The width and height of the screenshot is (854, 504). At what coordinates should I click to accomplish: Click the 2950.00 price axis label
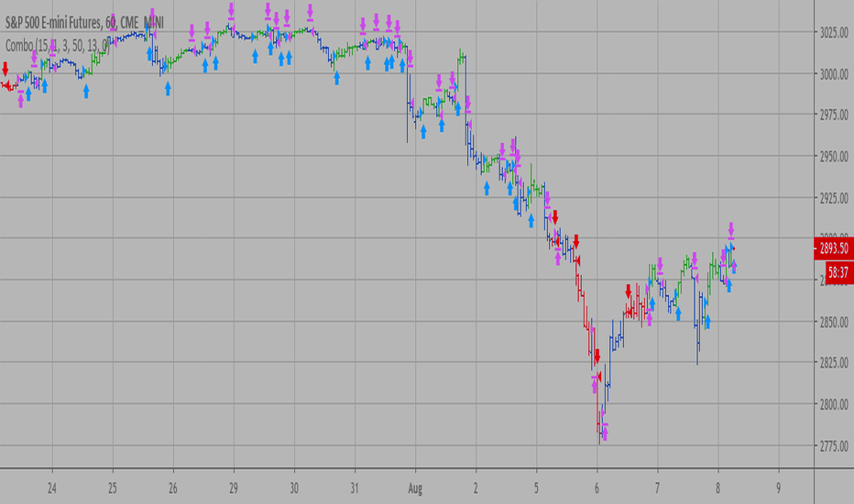point(834,157)
